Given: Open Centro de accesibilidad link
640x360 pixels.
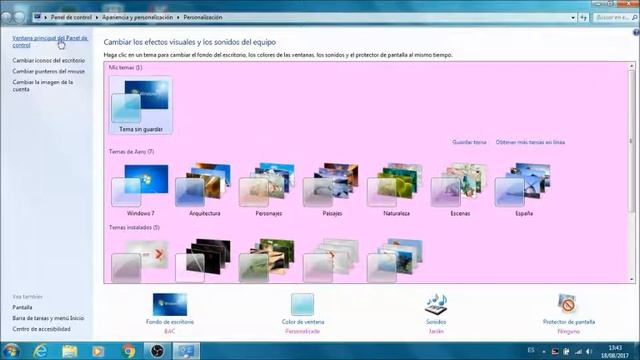Looking at the screenshot, I should tap(41, 329).
